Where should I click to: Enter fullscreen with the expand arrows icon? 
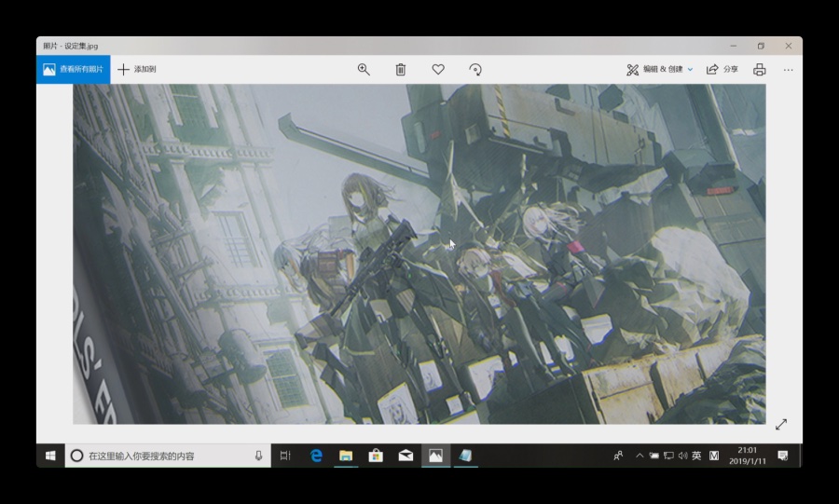(x=781, y=425)
